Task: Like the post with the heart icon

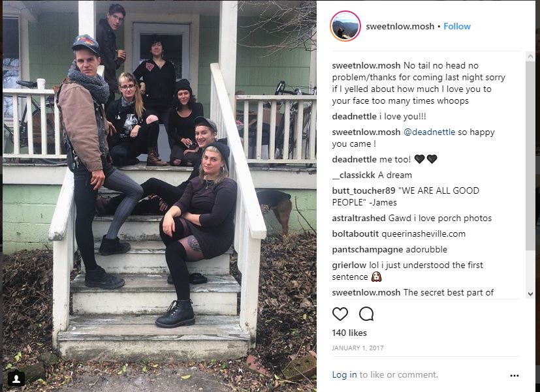Action: (340, 314)
